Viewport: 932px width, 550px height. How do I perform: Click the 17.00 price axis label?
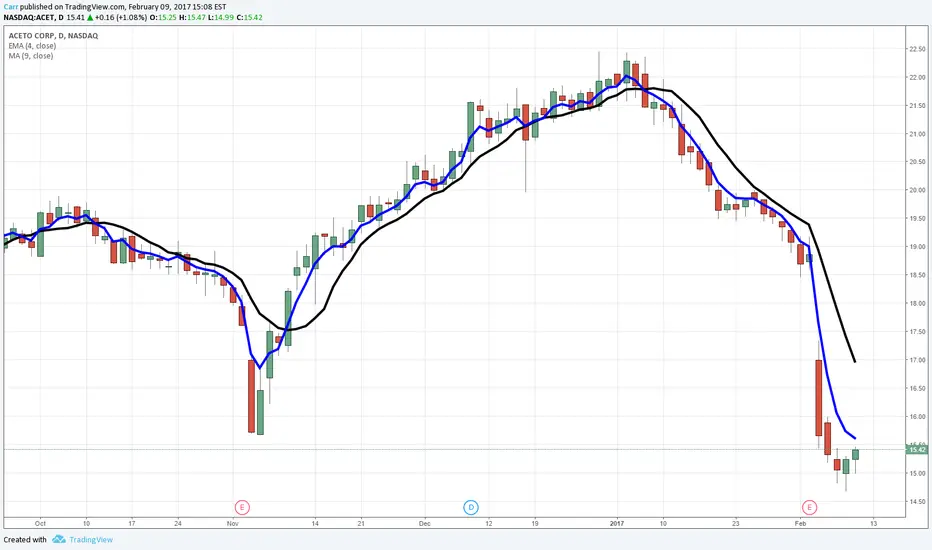coord(917,360)
